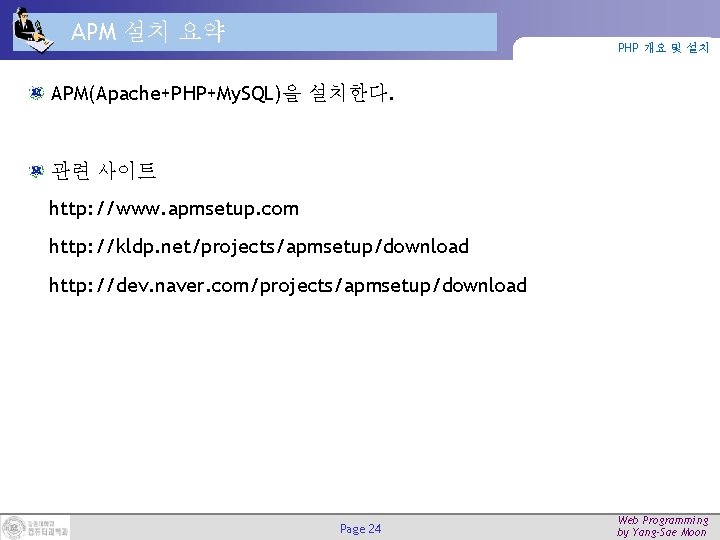This screenshot has height=540, width=720.
Task: Click the university logo in footer
Action: click(x=35, y=527)
